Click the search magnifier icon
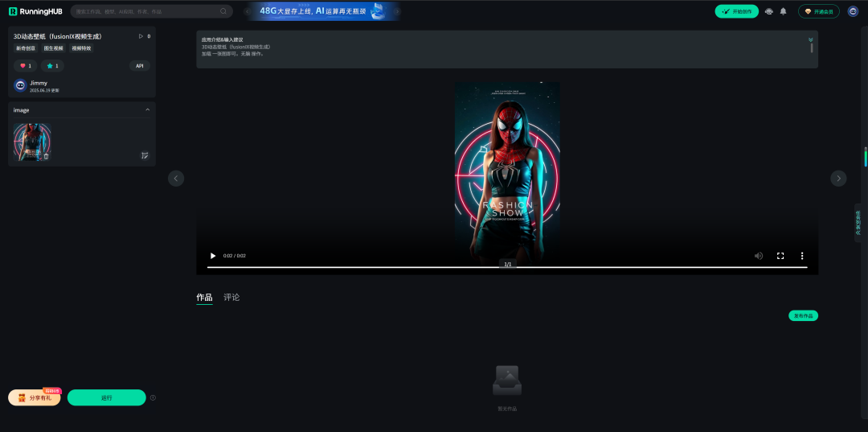The height and width of the screenshot is (432, 868). pos(223,11)
